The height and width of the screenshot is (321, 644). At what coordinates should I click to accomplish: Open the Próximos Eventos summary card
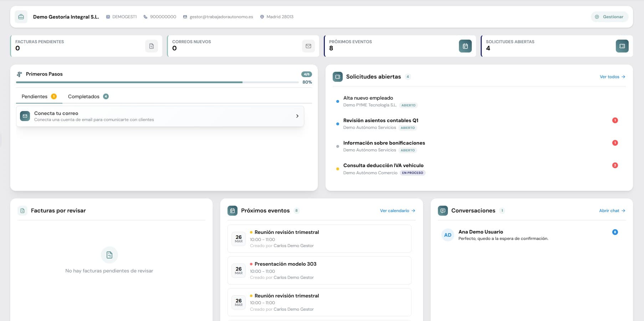click(400, 46)
